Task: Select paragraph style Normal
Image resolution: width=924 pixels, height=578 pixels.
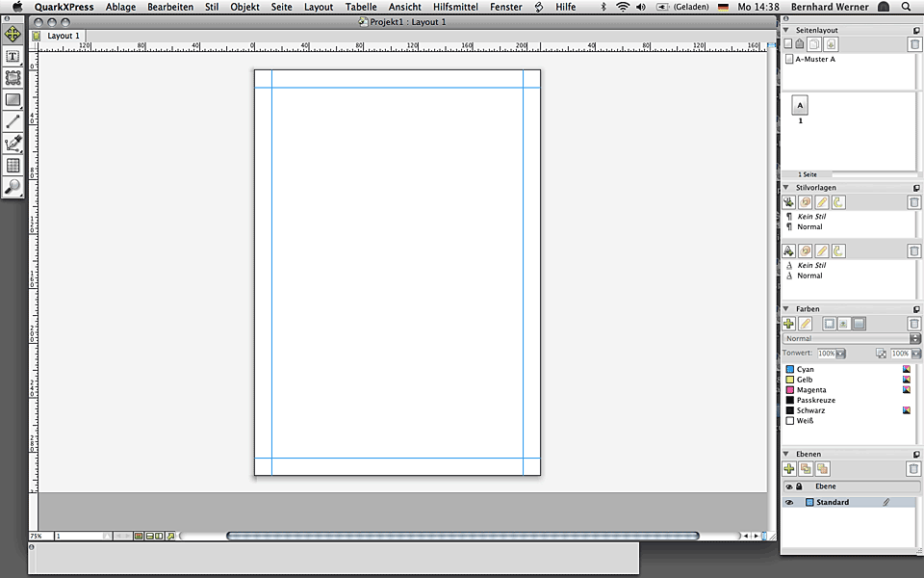Action: coord(809,226)
